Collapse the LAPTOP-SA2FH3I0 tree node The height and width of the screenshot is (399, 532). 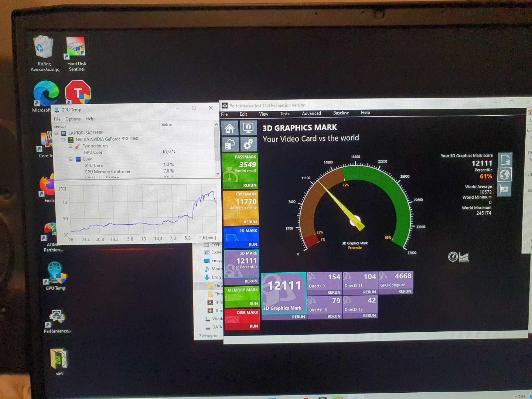(57, 133)
